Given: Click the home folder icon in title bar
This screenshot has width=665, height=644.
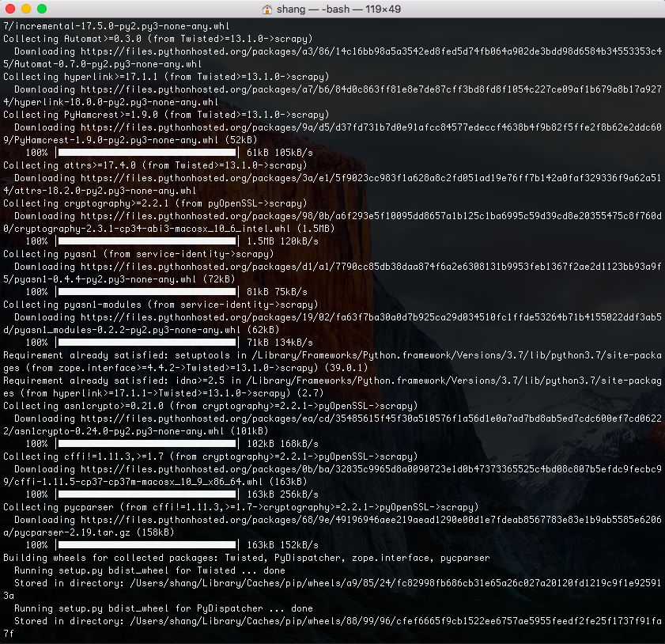Looking at the screenshot, I should click(x=267, y=9).
